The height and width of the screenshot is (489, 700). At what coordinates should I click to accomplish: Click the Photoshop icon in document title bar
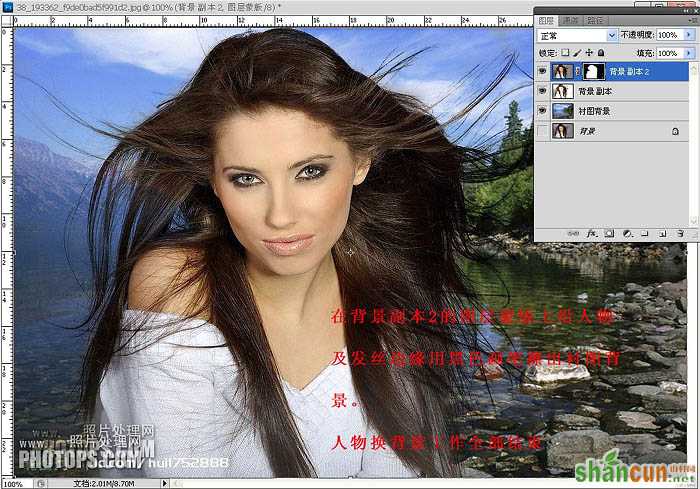(8, 7)
